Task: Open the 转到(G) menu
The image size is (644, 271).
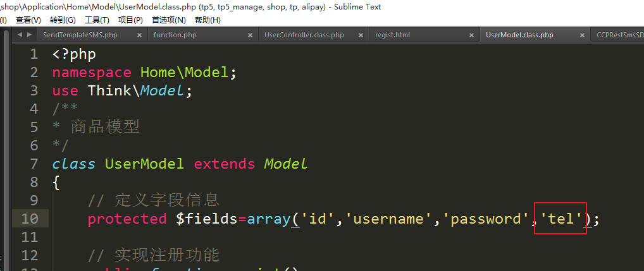Action: pos(63,20)
